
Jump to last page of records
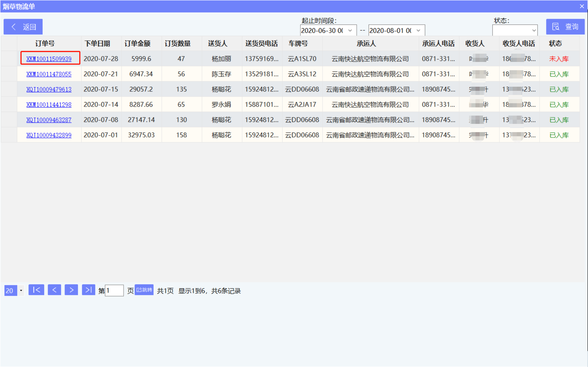pos(88,290)
